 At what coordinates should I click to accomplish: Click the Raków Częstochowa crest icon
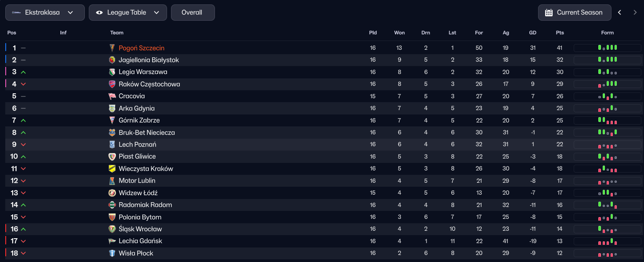click(x=112, y=84)
